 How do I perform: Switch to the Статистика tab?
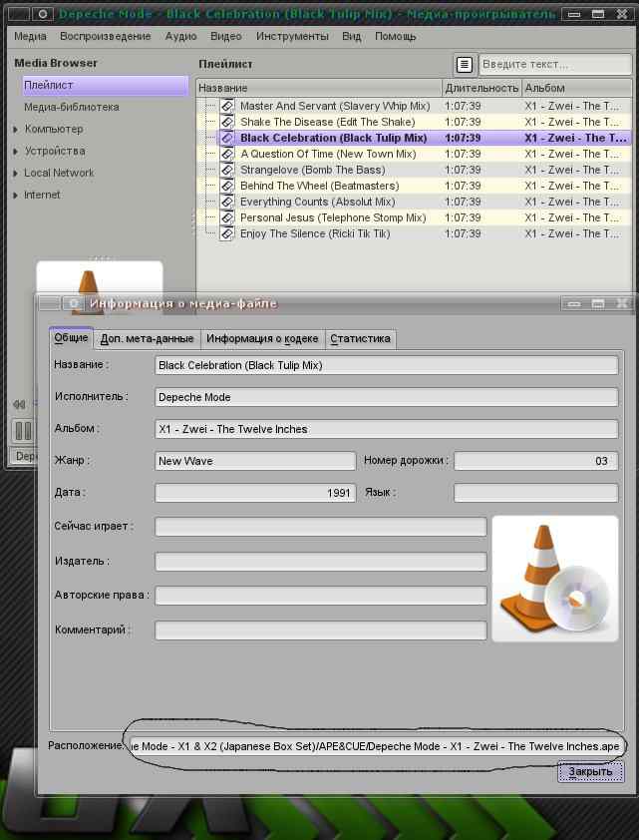pyautogui.click(x=360, y=338)
